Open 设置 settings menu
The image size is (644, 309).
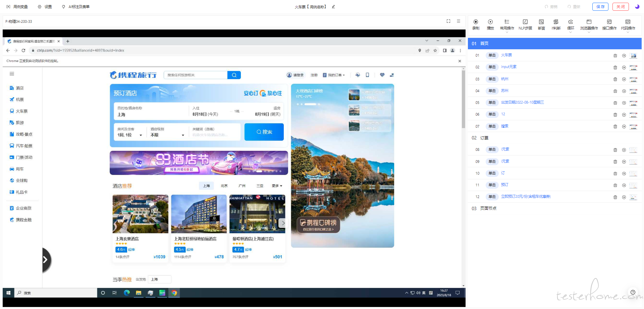click(x=45, y=7)
